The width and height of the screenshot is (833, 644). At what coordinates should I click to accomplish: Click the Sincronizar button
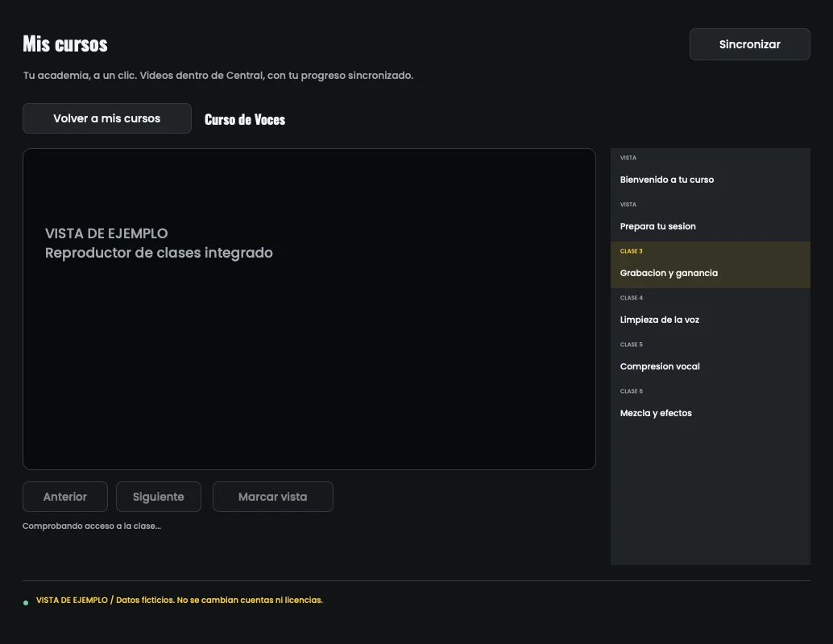(x=749, y=44)
